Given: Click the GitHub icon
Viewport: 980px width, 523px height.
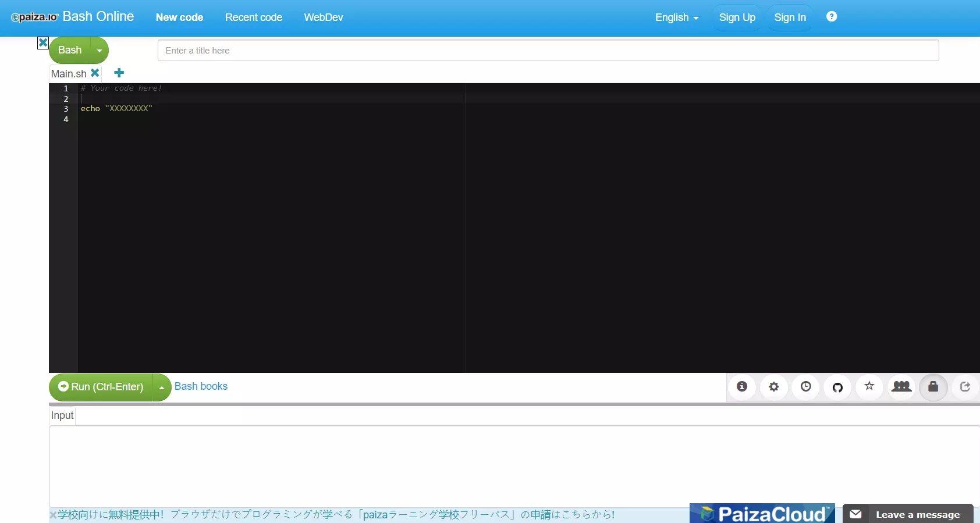Looking at the screenshot, I should coord(838,387).
